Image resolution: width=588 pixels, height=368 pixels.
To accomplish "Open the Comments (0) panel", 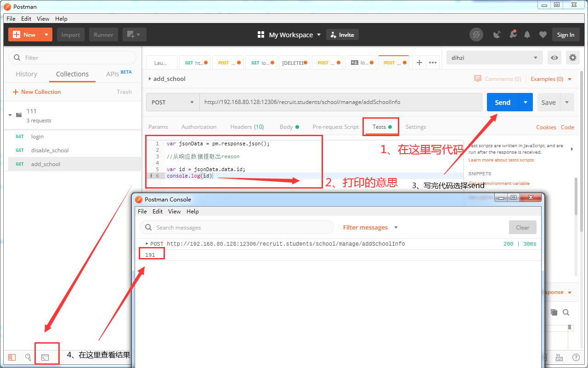I will tap(498, 79).
